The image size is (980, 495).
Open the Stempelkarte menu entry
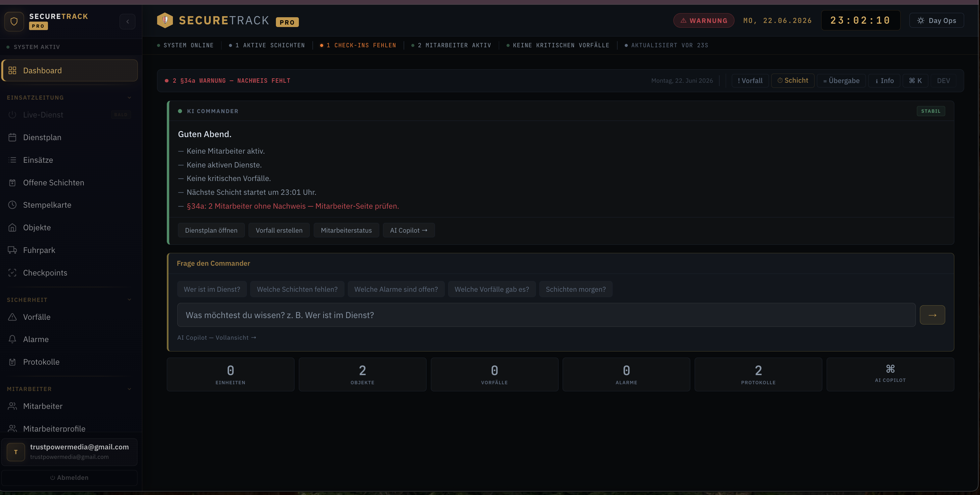point(70,205)
